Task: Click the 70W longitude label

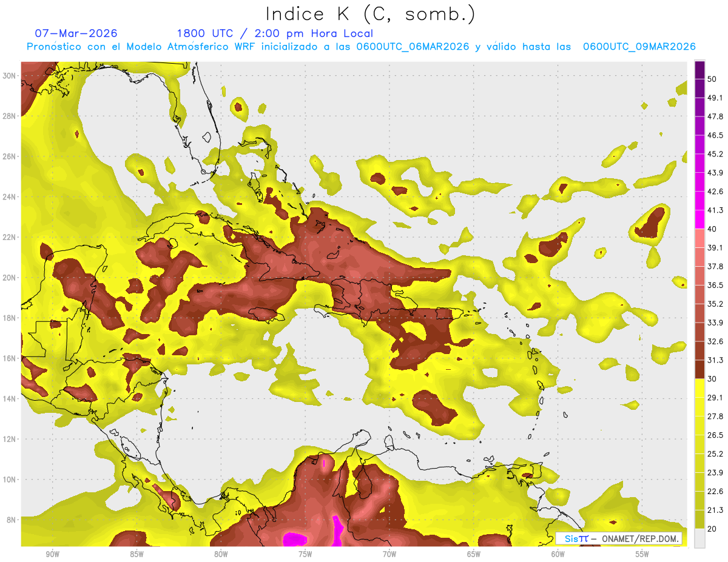Action: point(389,554)
